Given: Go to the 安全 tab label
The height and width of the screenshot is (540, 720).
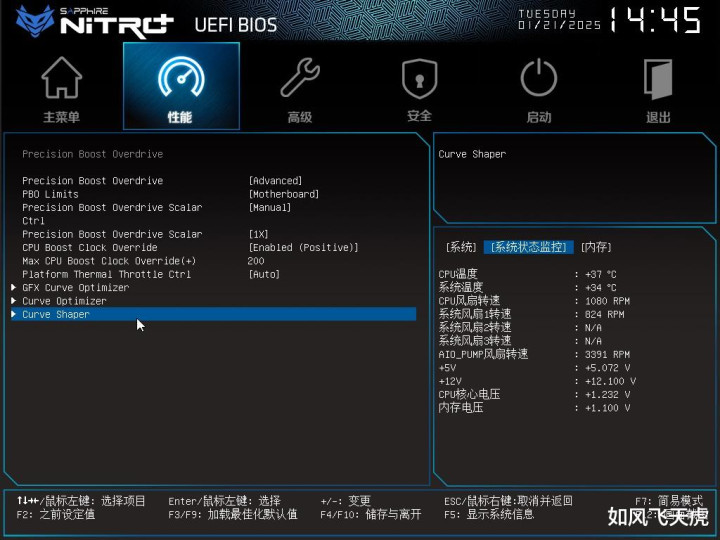Looking at the screenshot, I should [419, 116].
